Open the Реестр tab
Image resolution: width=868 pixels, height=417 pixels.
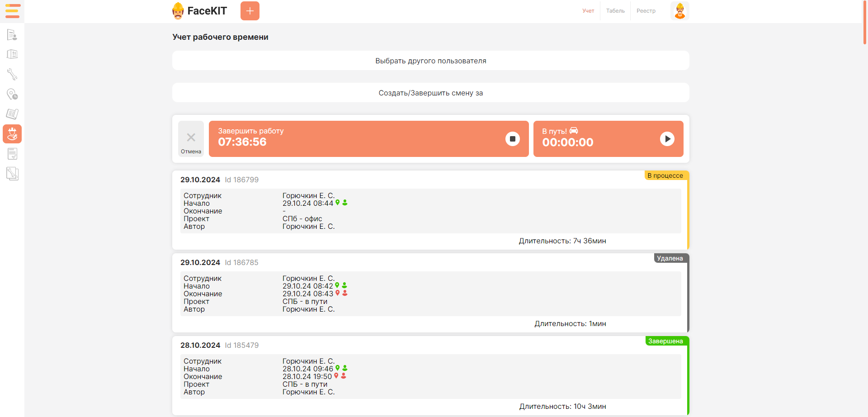(646, 11)
